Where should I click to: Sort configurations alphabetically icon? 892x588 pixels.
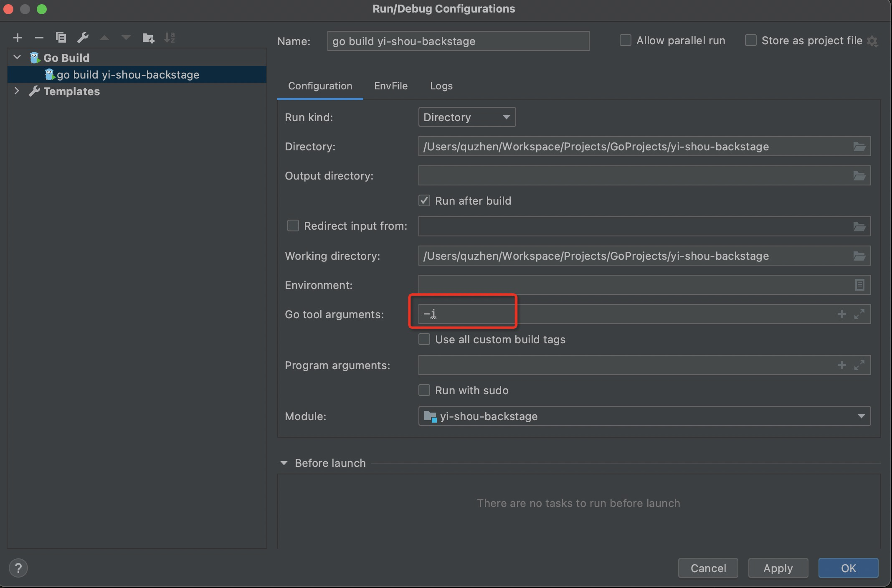pos(170,38)
